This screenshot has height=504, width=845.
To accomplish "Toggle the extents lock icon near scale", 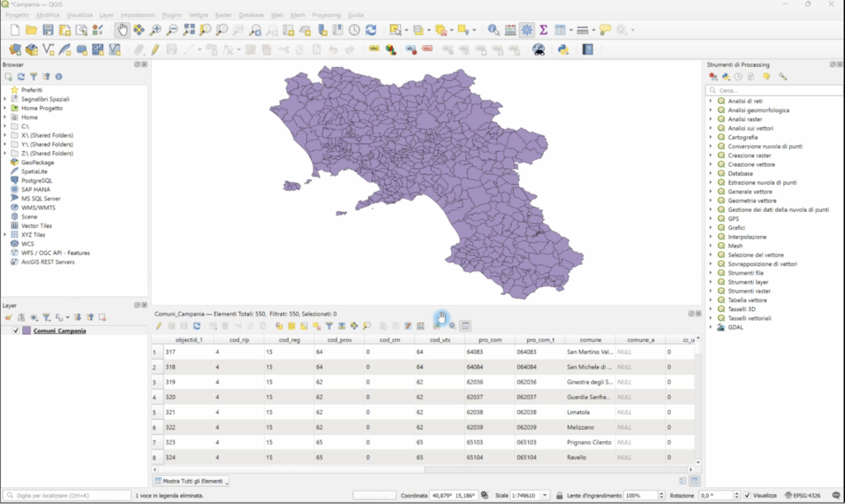I will pos(559,496).
